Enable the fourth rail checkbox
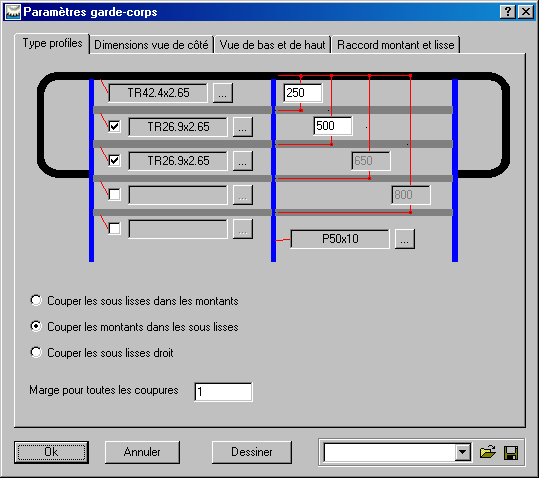 114,194
